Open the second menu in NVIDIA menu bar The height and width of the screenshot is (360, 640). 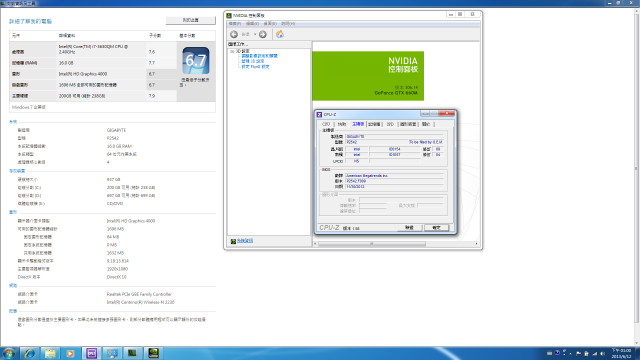tap(252, 24)
